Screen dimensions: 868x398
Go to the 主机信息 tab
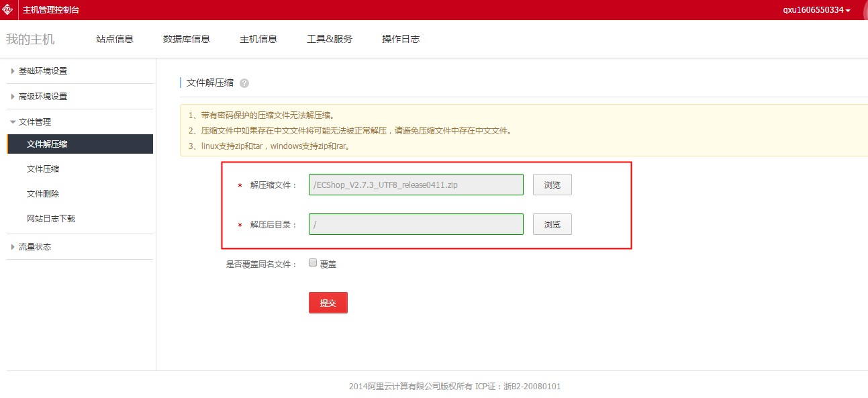258,39
